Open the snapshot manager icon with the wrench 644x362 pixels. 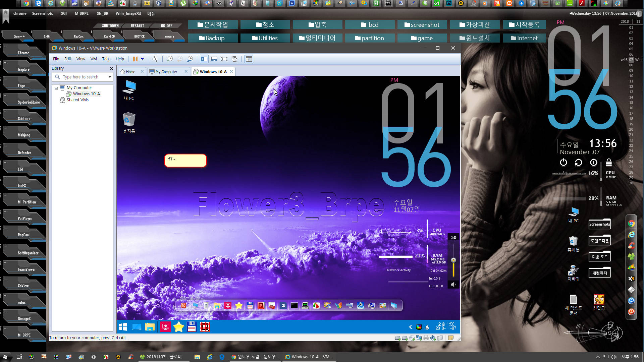(x=190, y=59)
